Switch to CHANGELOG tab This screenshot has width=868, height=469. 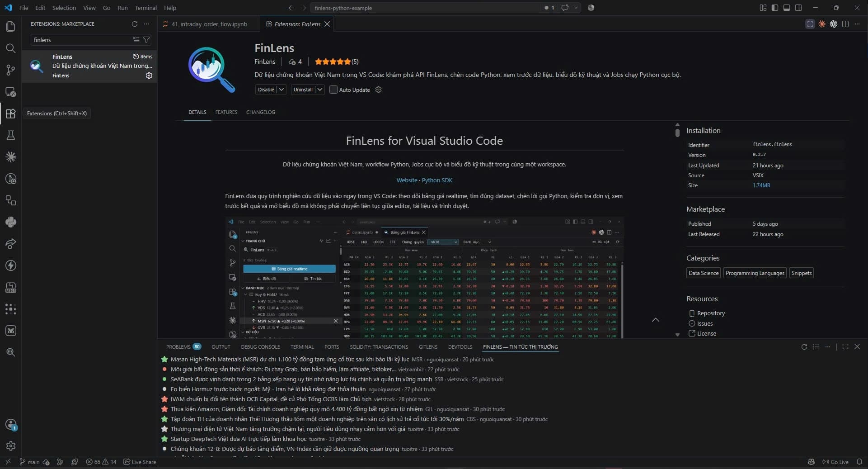(x=260, y=112)
